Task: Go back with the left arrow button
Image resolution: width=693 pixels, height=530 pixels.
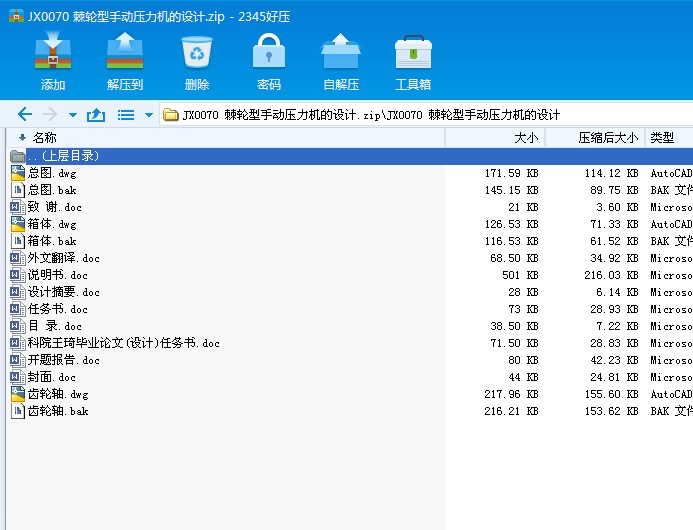Action: coord(25,115)
